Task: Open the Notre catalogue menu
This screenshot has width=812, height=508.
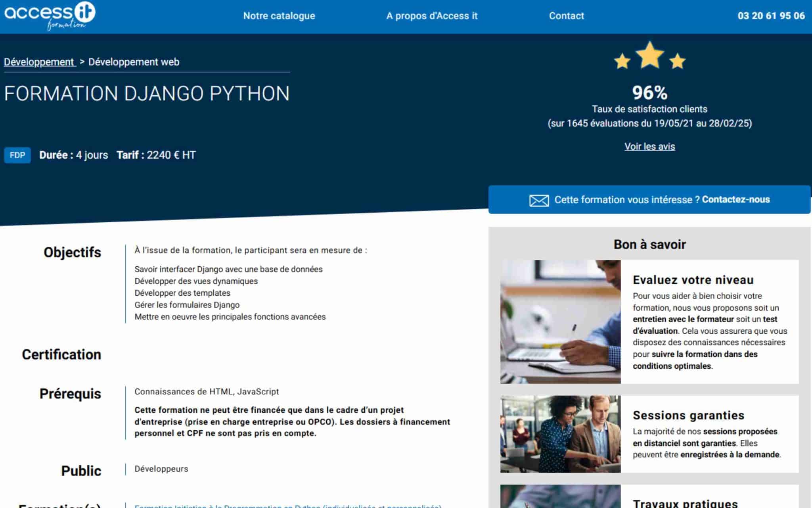Action: pyautogui.click(x=279, y=16)
